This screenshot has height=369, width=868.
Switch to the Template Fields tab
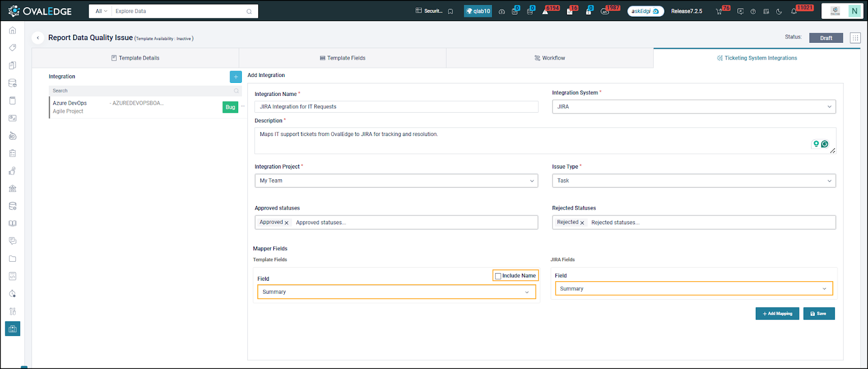pyautogui.click(x=342, y=58)
